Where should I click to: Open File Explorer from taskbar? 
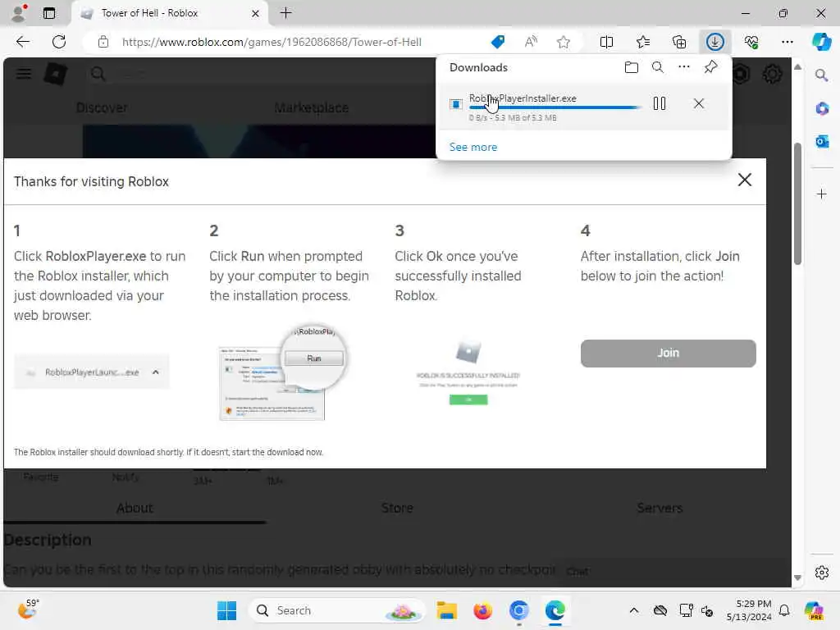tap(446, 610)
